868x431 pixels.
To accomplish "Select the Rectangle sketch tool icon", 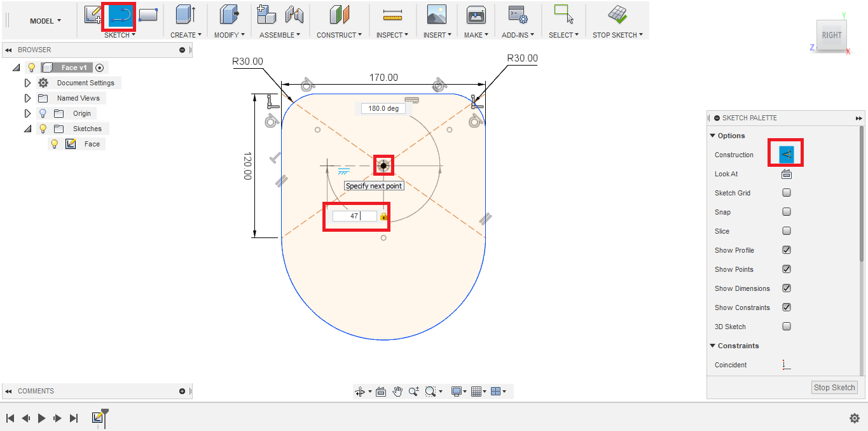I will point(148,15).
